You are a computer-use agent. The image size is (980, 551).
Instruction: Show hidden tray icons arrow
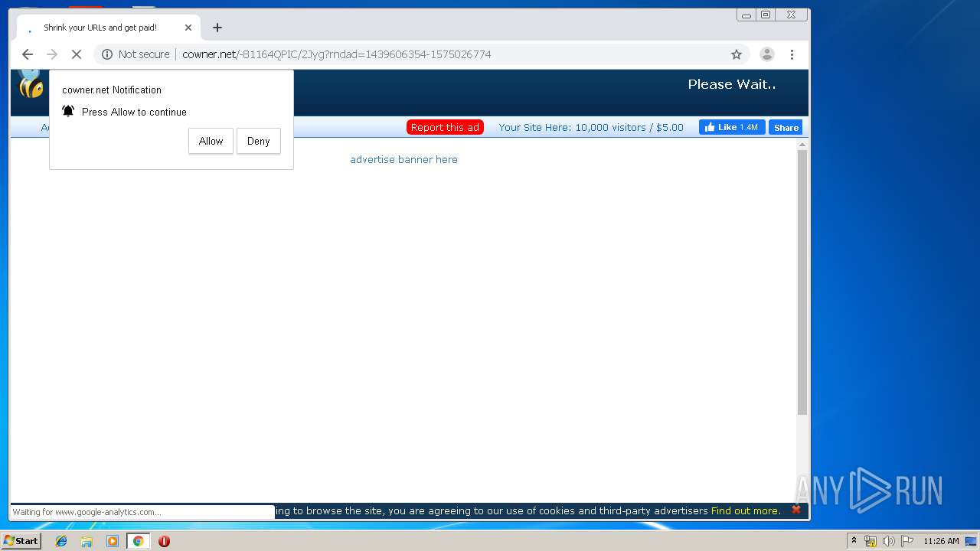point(854,540)
